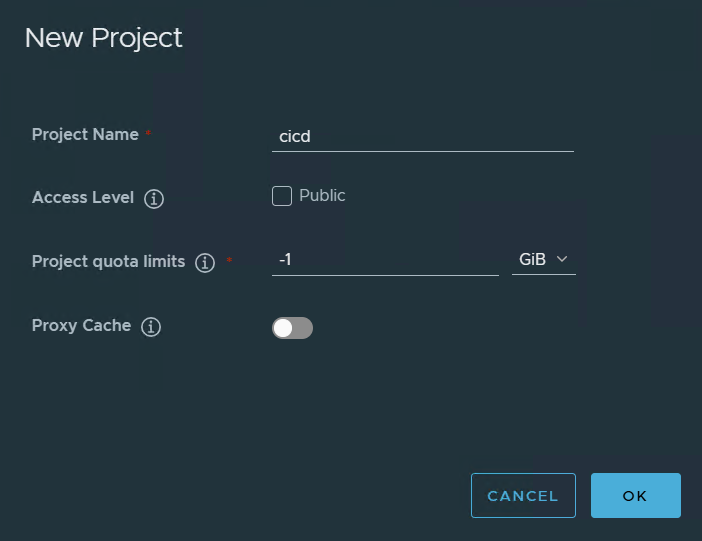Click the quota limit field showing -1
This screenshot has height=541, width=702.
tap(385, 260)
